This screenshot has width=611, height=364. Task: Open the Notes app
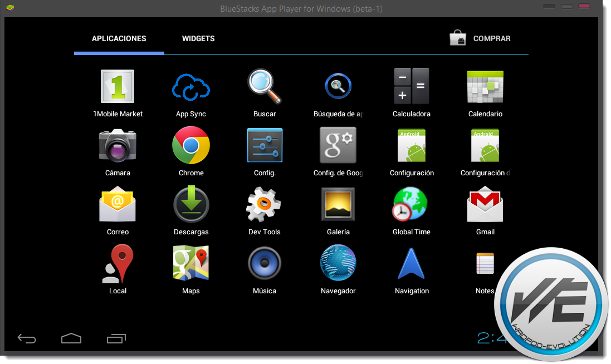coord(485,264)
